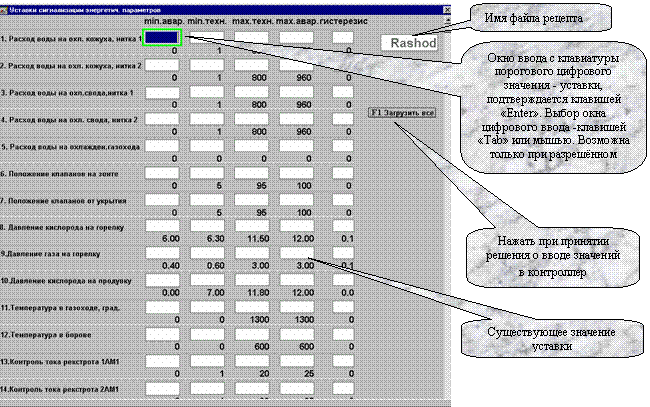Click max.авар. input for row 5 газохода

tap(296, 146)
